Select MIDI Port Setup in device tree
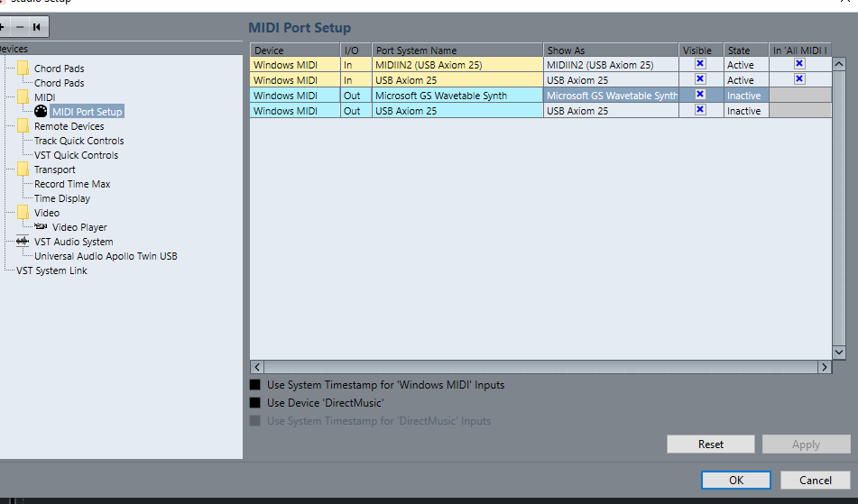This screenshot has height=504, width=858. click(87, 112)
